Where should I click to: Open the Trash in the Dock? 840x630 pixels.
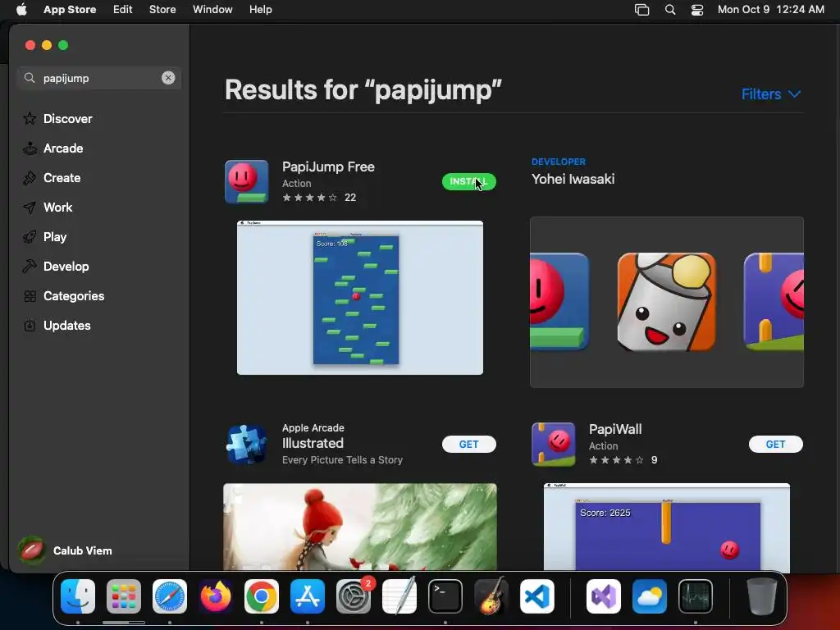click(x=761, y=596)
